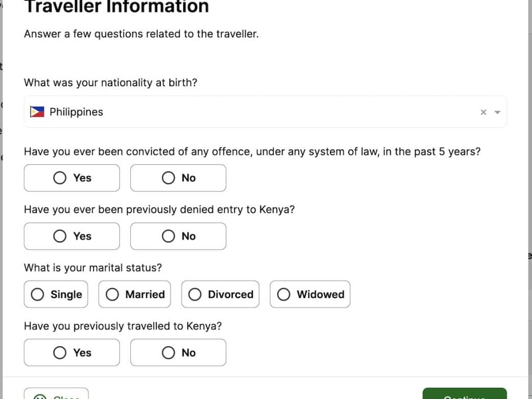Select Yes for previously travelled to Kenya
This screenshot has width=532, height=399.
[x=72, y=353]
